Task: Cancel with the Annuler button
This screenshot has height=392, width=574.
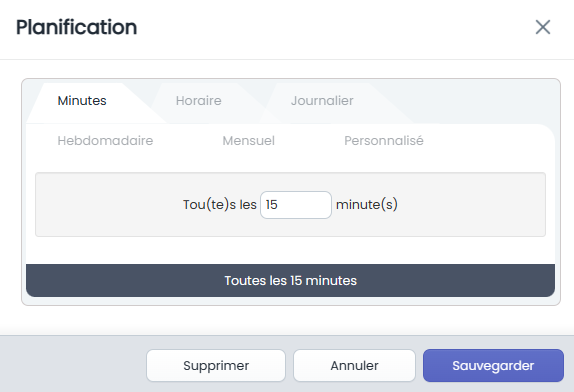Action: 354,365
